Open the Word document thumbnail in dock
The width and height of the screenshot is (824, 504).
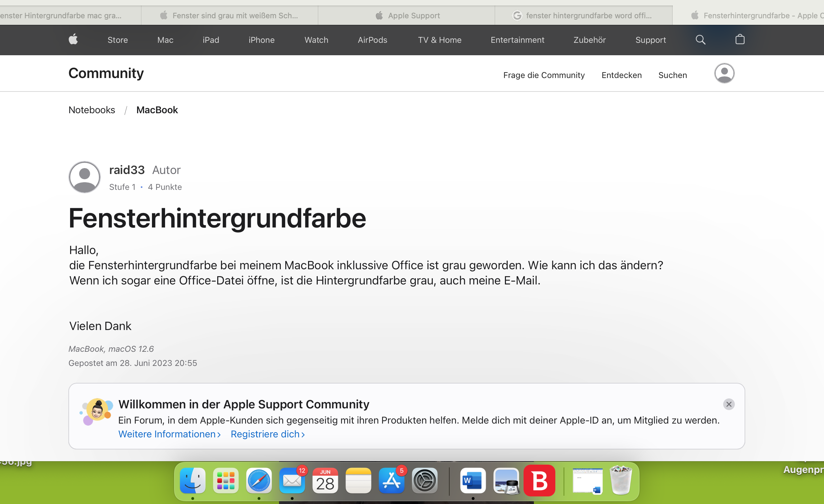click(x=587, y=481)
